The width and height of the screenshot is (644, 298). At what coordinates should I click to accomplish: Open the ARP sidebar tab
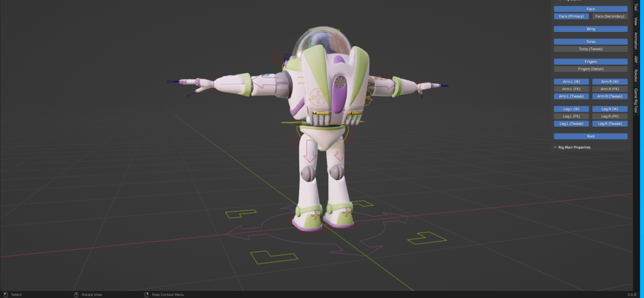tap(636, 60)
